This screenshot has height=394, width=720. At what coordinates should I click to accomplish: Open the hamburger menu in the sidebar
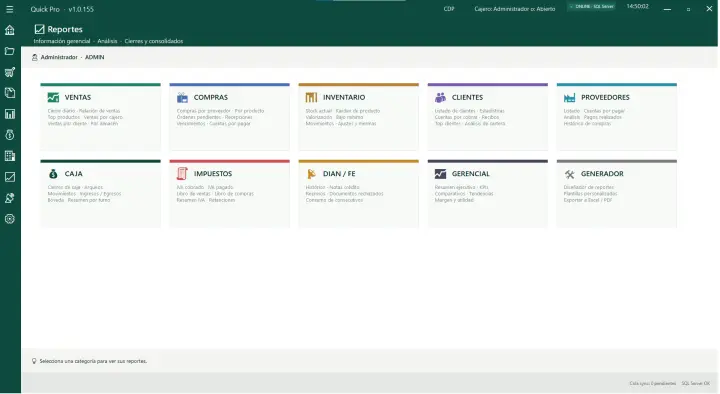click(x=10, y=9)
